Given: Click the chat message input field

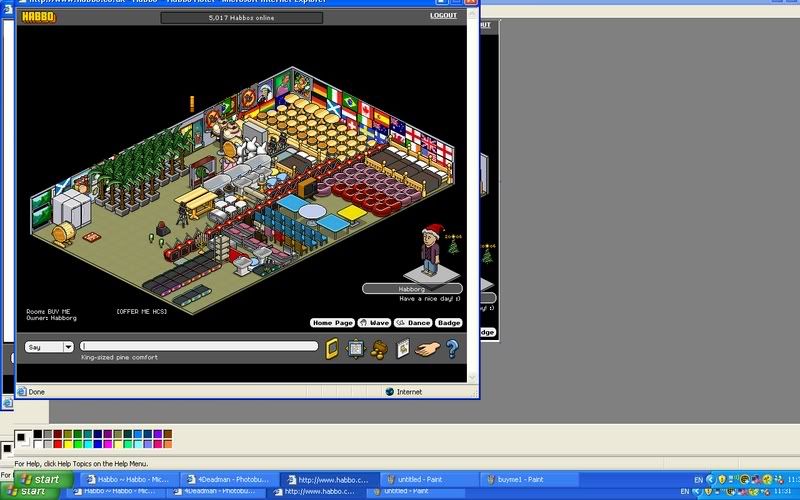Looking at the screenshot, I should [198, 347].
